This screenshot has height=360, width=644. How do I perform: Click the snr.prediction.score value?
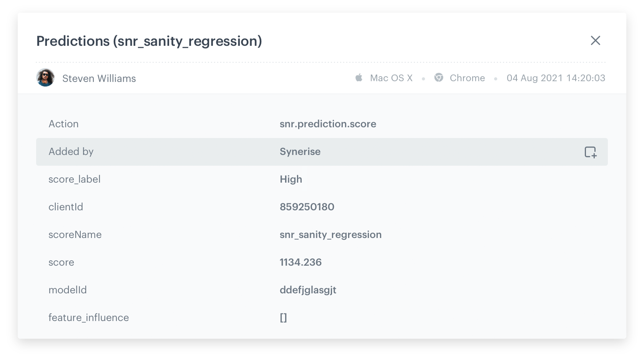pyautogui.click(x=328, y=124)
